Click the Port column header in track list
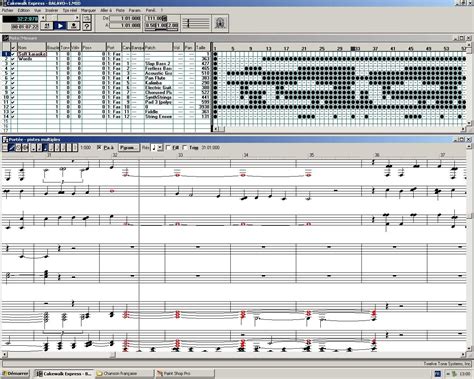 [x=114, y=47]
